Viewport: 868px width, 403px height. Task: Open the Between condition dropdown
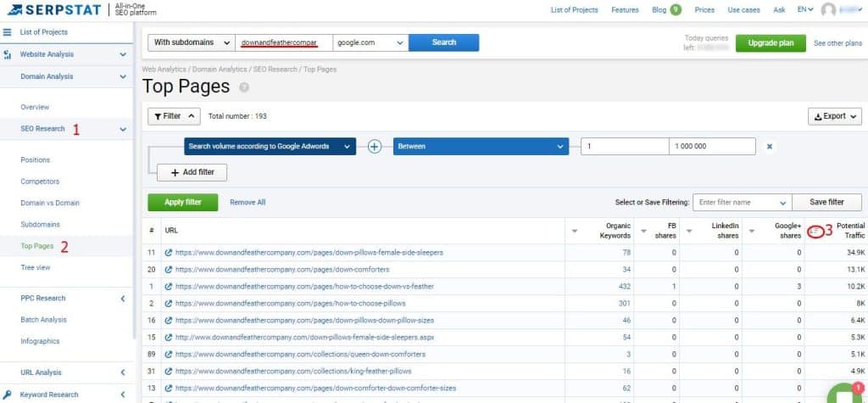coord(480,147)
